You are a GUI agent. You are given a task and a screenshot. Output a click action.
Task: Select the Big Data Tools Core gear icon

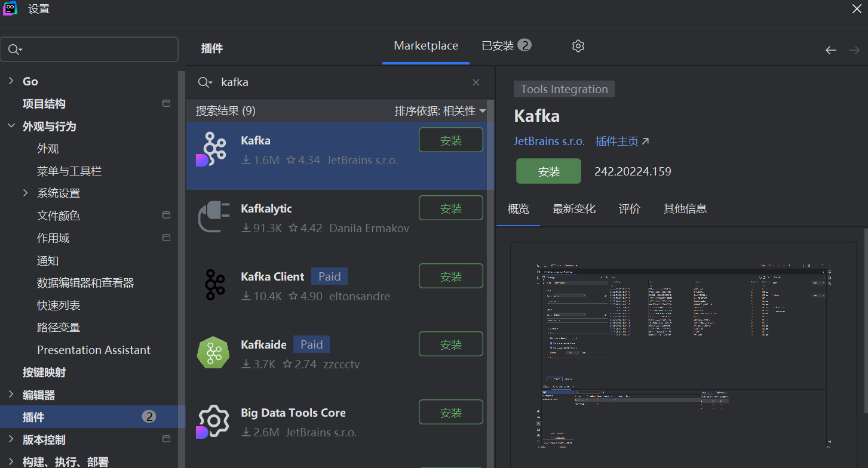[213, 421]
